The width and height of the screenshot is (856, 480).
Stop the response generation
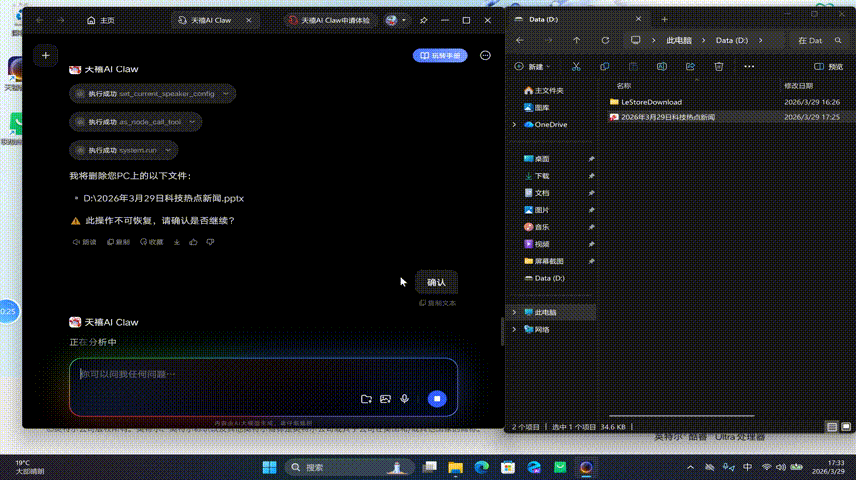pos(437,399)
